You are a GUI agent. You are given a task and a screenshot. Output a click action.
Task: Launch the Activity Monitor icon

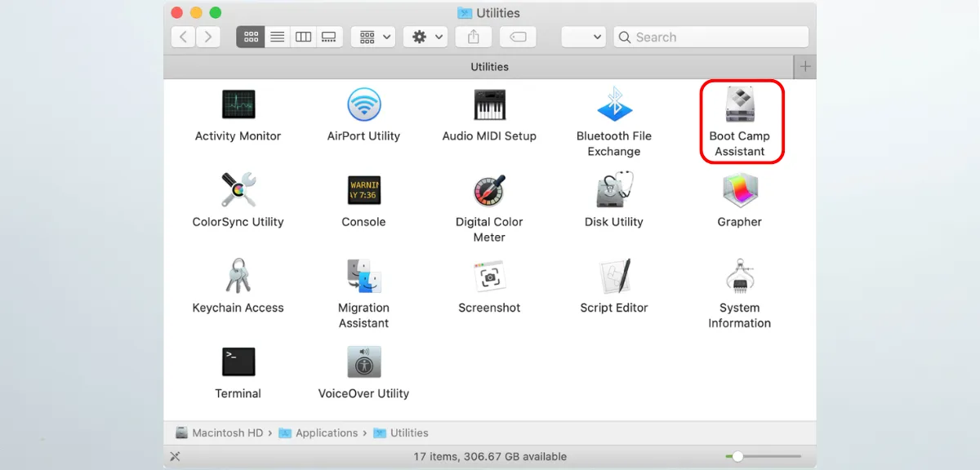click(238, 105)
